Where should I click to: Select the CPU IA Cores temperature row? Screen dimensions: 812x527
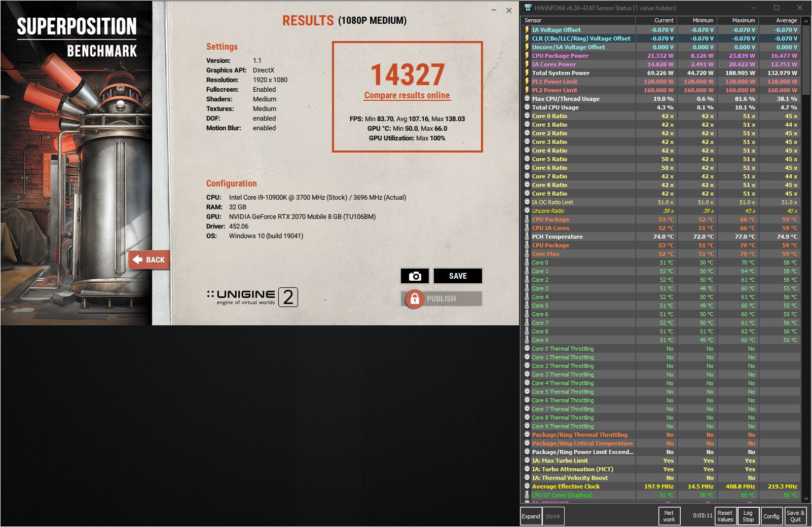[x=660, y=228]
